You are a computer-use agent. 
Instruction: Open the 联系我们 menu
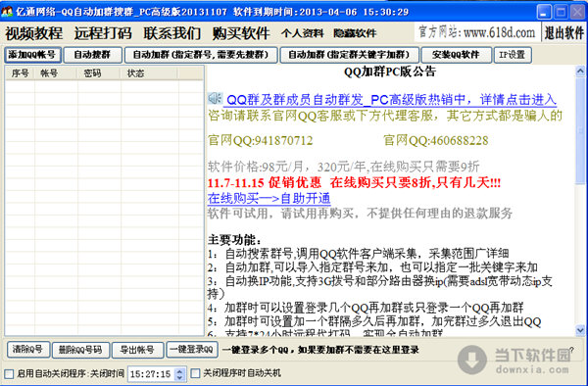click(172, 33)
